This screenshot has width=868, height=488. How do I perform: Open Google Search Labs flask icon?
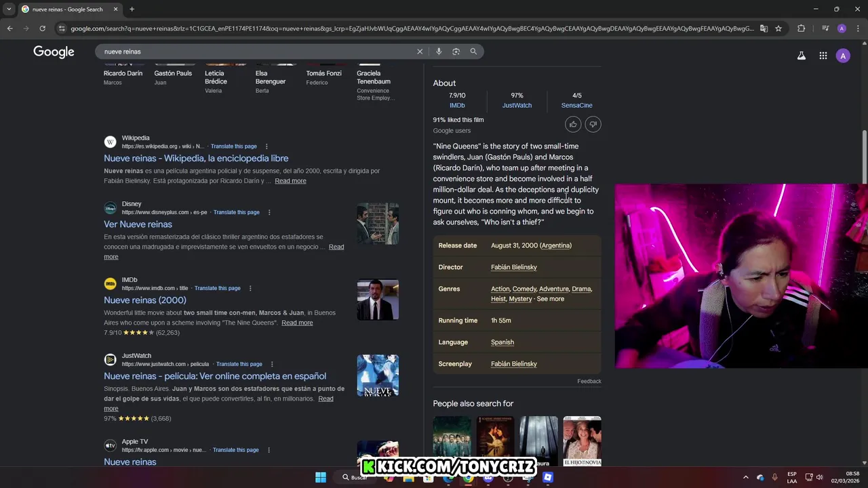(x=801, y=56)
